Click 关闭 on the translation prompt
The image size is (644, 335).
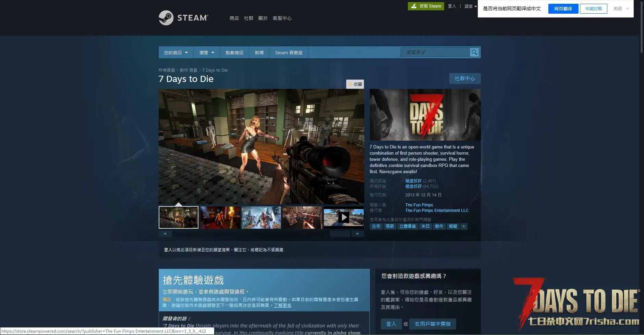(x=617, y=9)
